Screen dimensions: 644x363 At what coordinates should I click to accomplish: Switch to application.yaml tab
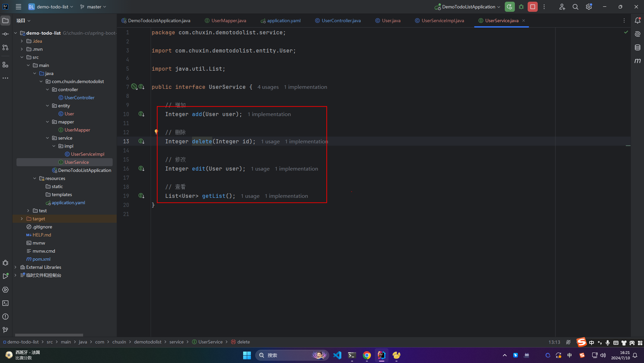point(280,21)
